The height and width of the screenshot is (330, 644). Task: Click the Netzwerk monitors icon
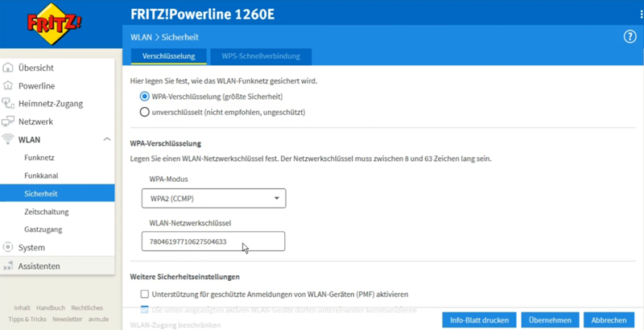point(8,122)
